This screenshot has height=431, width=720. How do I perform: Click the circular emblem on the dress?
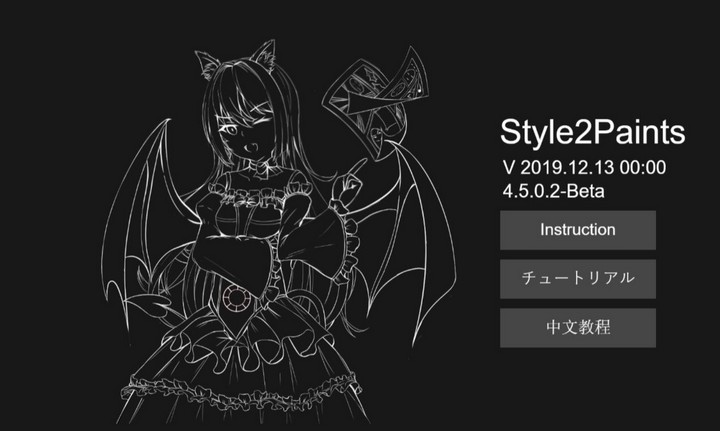(236, 298)
